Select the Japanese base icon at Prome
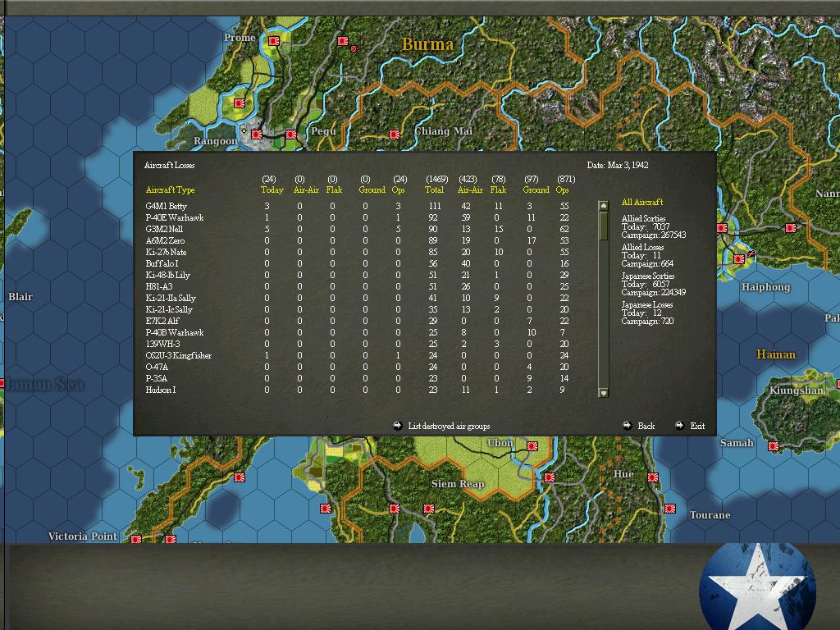This screenshot has width=840, height=630. pyautogui.click(x=274, y=41)
